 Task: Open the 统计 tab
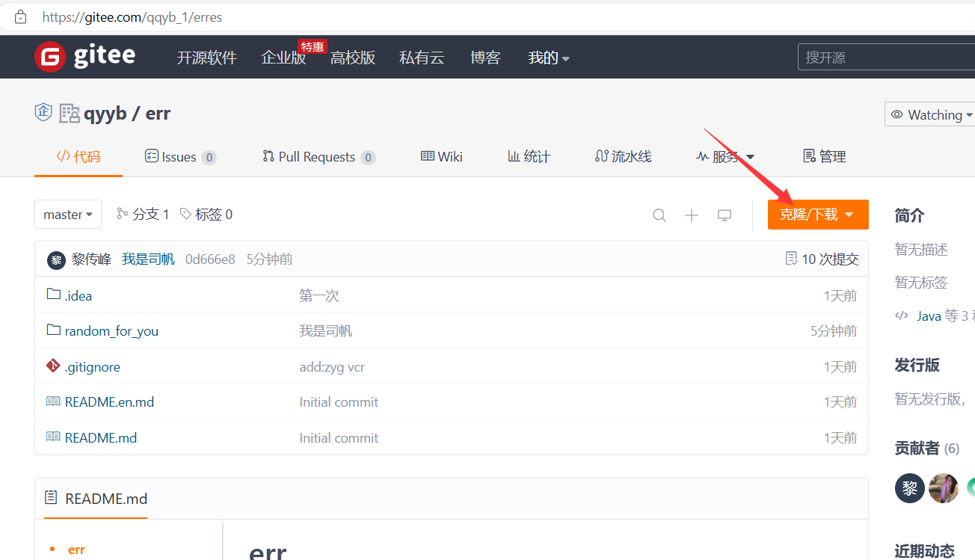(529, 156)
